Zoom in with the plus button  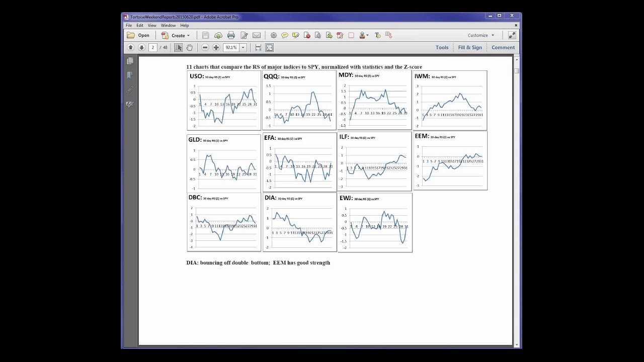click(x=216, y=47)
